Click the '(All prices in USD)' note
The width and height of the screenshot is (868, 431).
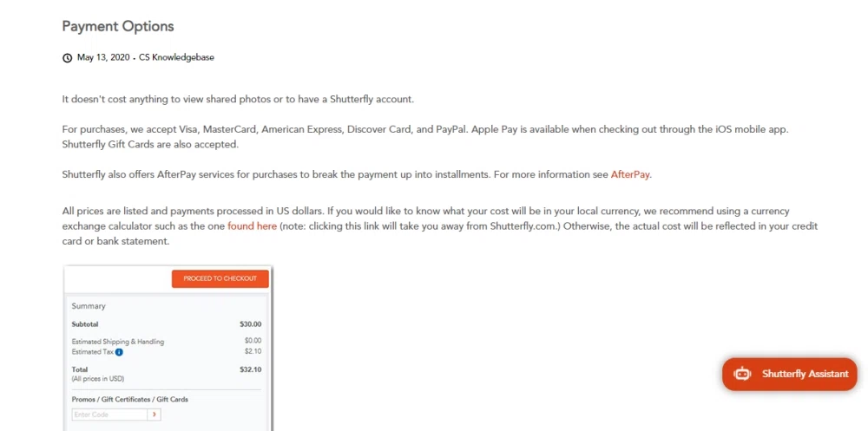(x=98, y=379)
